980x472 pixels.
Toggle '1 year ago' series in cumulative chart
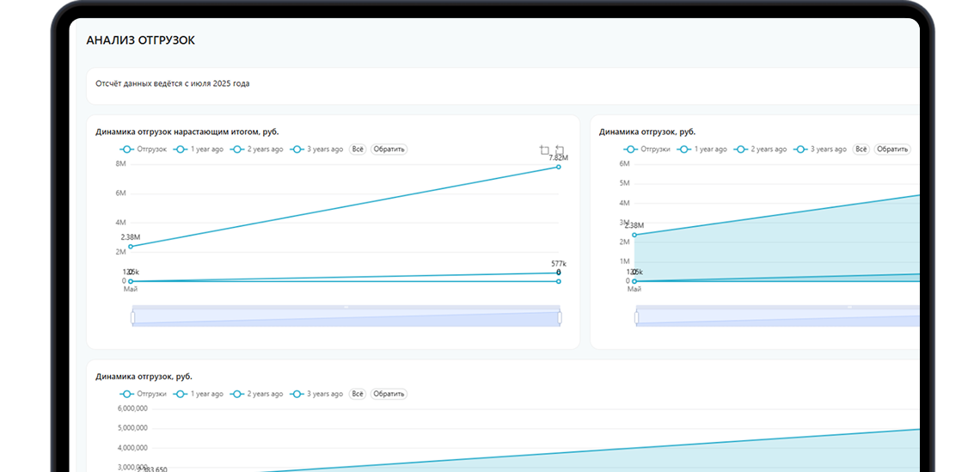199,150
